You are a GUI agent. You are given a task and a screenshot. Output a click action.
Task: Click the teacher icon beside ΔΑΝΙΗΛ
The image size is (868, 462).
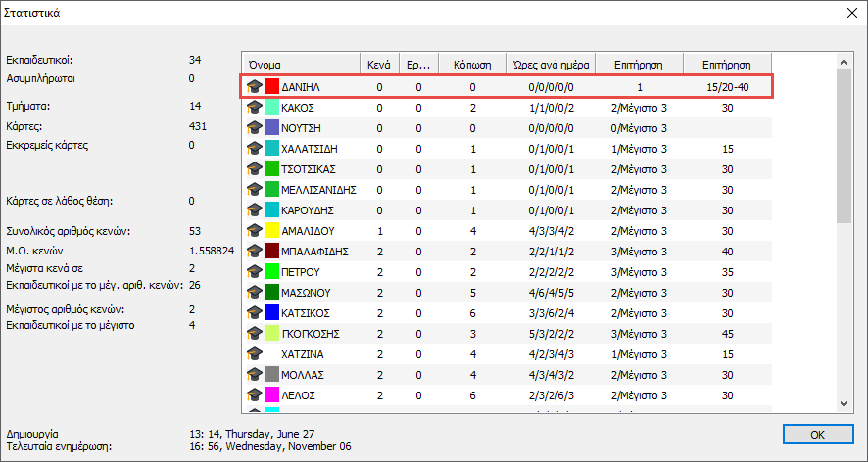255,87
